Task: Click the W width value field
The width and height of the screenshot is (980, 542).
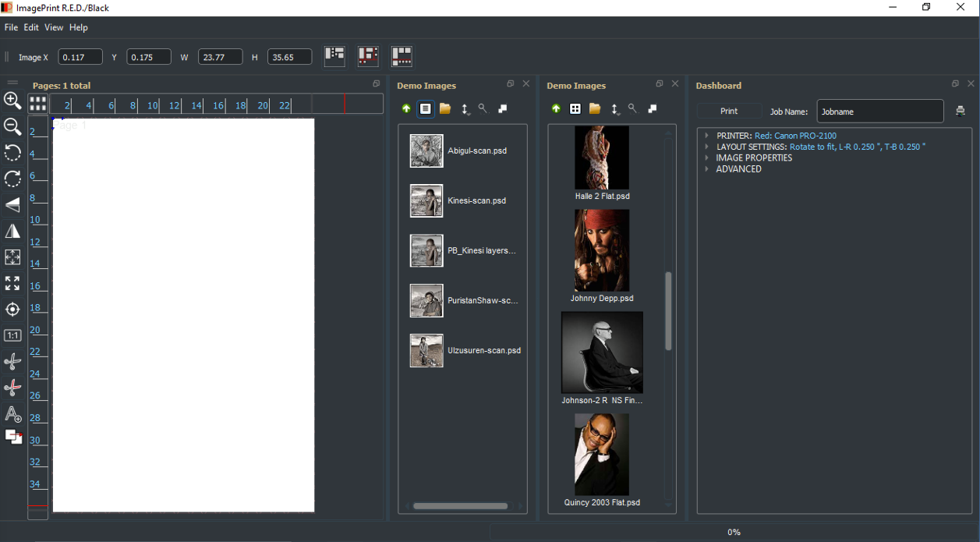Action: coord(221,57)
